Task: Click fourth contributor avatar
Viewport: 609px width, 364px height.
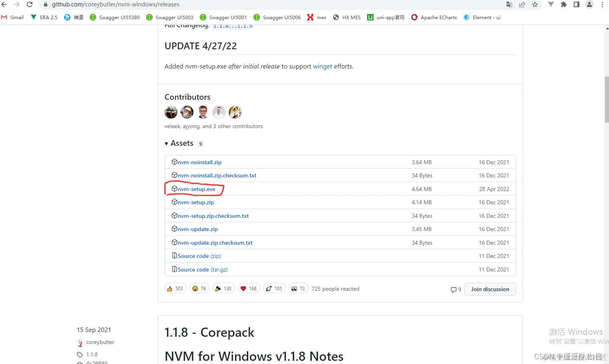Action: click(x=219, y=112)
